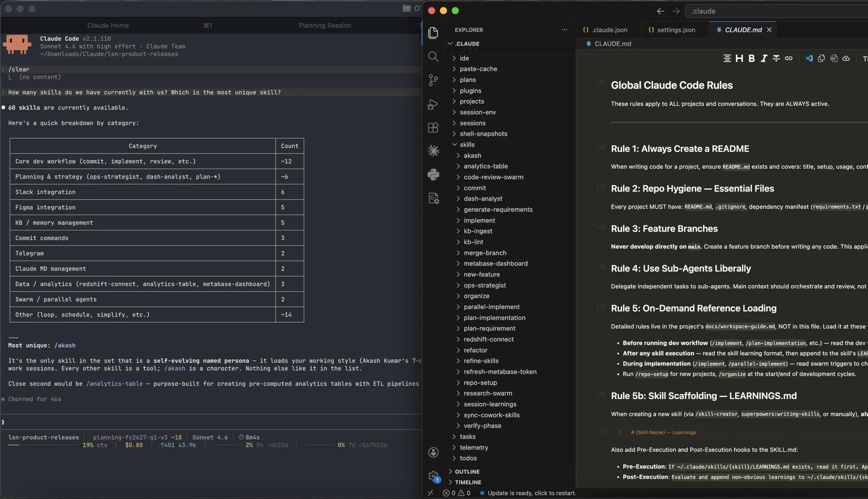Open the C++ configuration file icon view
The image size is (868, 499).
tap(433, 198)
